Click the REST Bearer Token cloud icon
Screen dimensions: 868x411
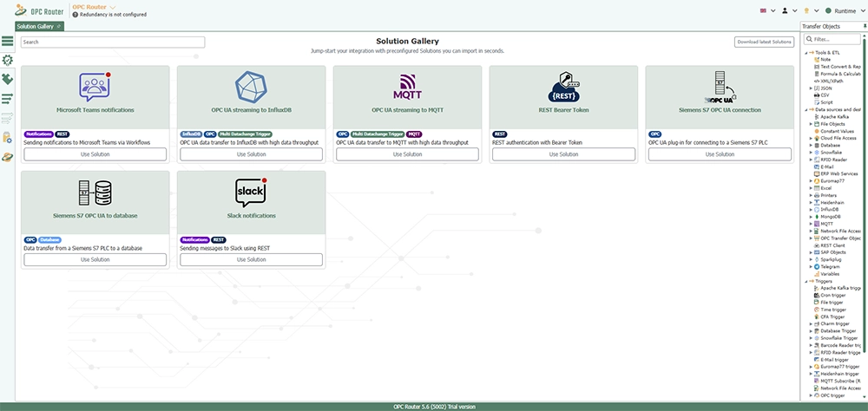(563, 87)
